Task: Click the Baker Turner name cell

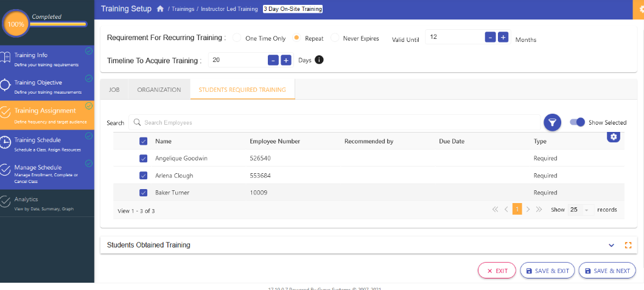Action: (172, 192)
